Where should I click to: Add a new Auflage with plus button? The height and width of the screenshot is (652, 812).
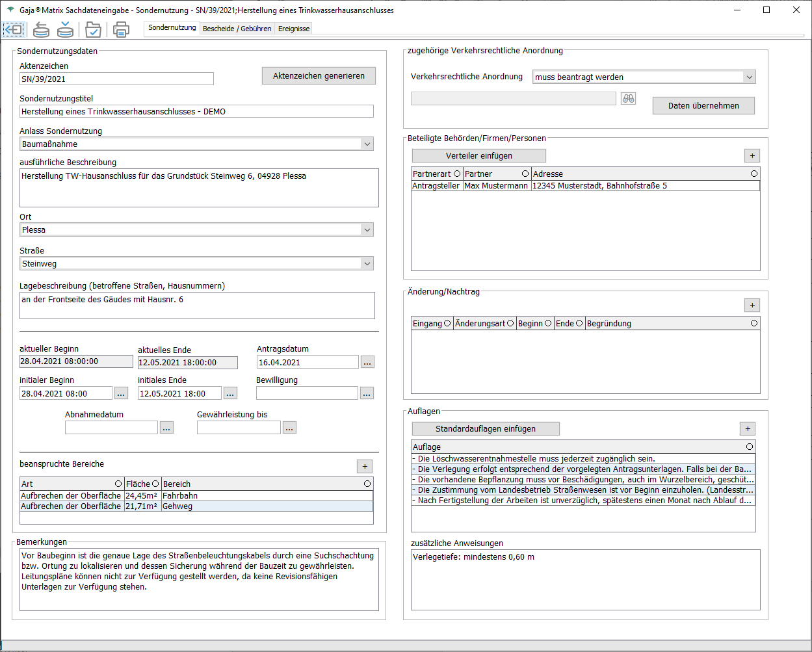click(x=748, y=428)
